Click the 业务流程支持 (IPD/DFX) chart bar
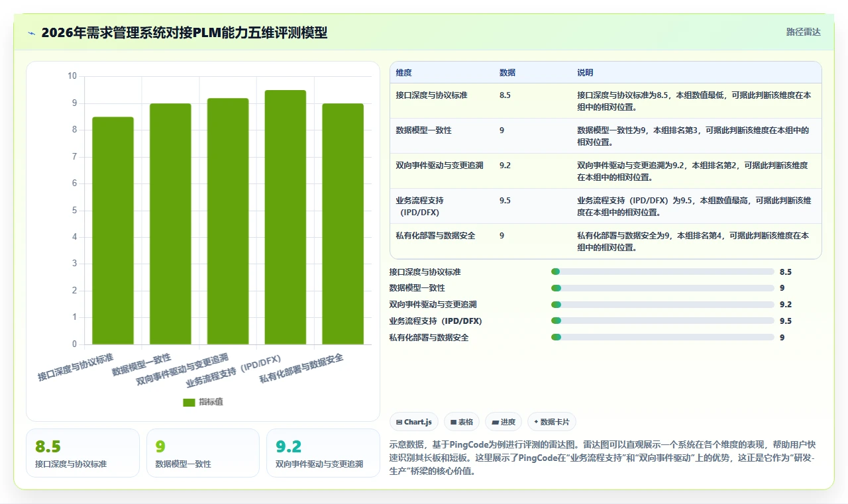Image resolution: width=848 pixels, height=504 pixels. pyautogui.click(x=286, y=217)
